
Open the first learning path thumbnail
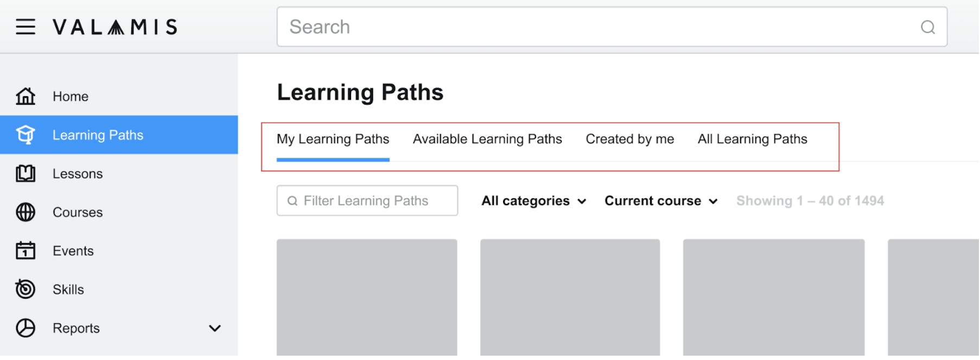click(367, 298)
